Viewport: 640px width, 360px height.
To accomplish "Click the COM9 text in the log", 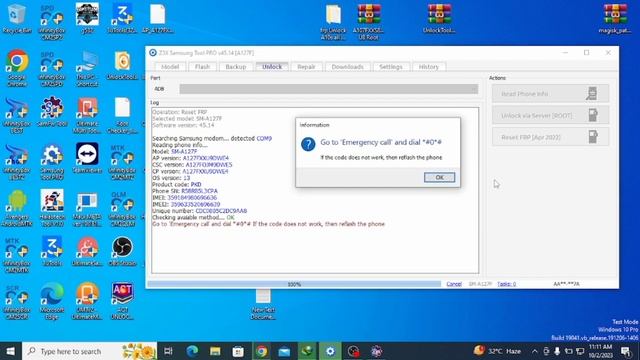I will 264,138.
